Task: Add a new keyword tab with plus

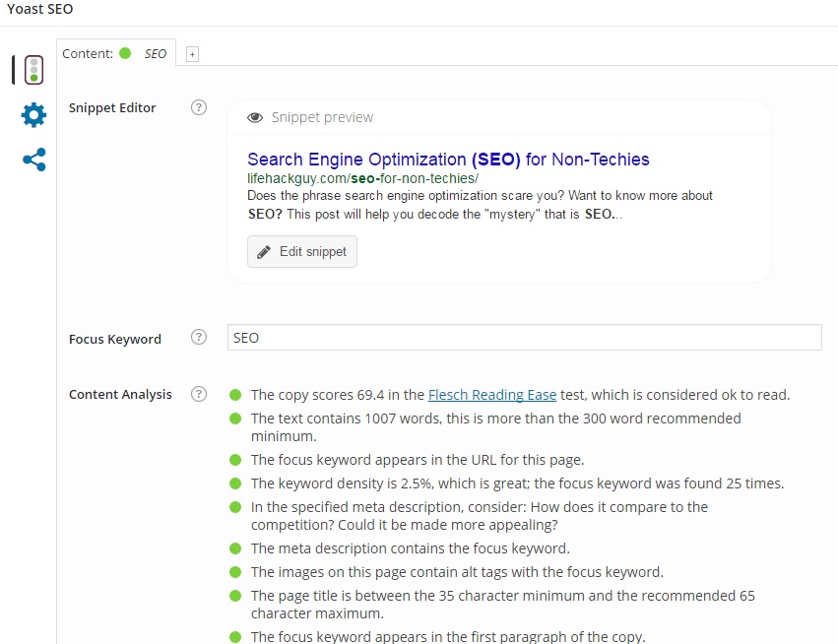Action: [x=192, y=54]
